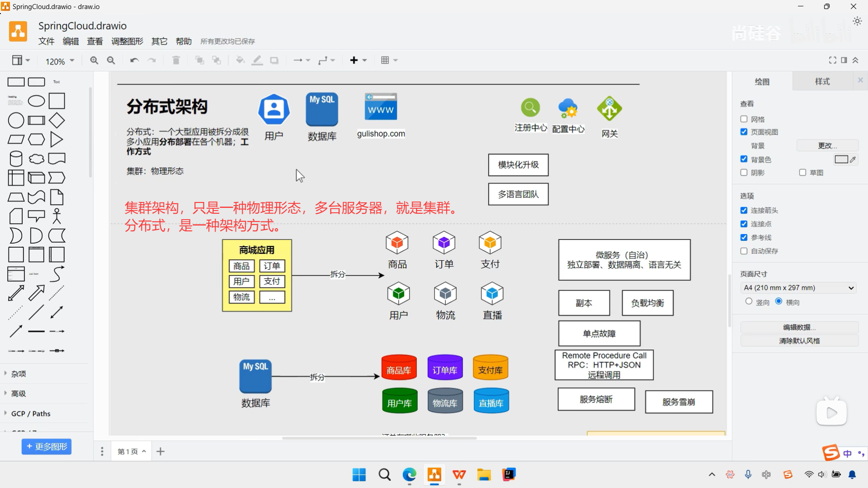The image size is (868, 488).
Task: Click the Zoom In magnifier icon
Action: click(x=94, y=60)
